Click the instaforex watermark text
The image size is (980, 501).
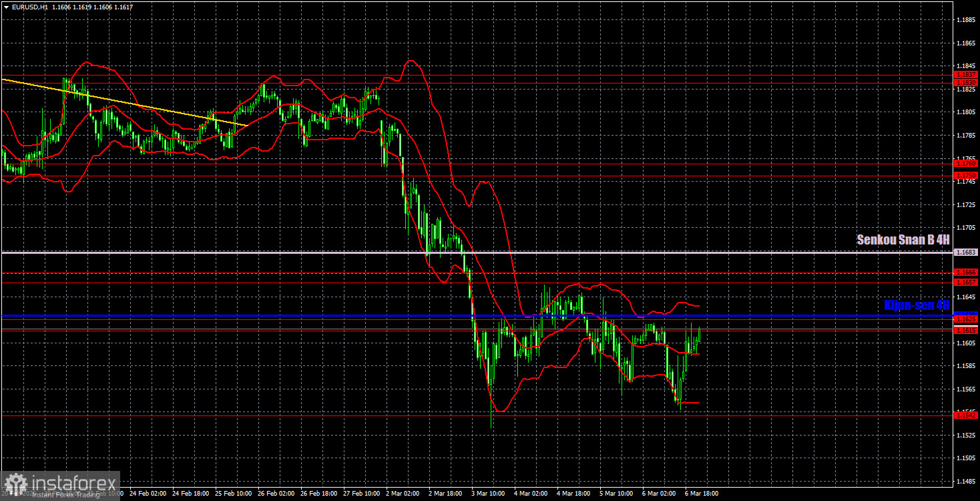(x=74, y=482)
